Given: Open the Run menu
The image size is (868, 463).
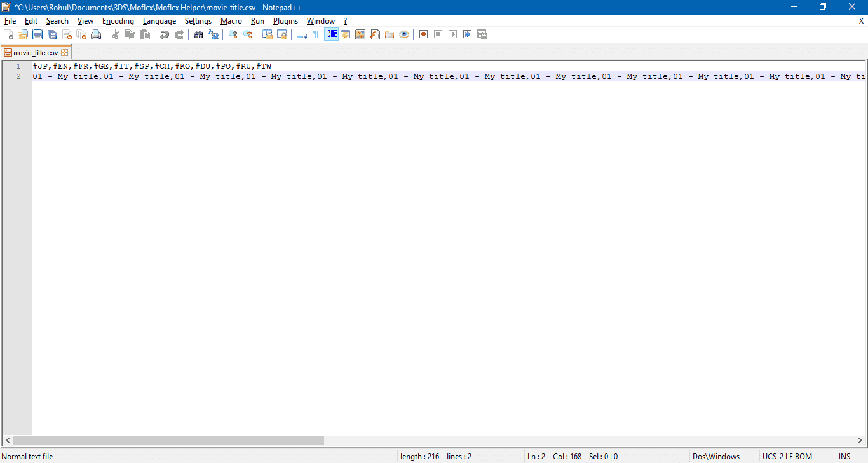Looking at the screenshot, I should coord(257,21).
